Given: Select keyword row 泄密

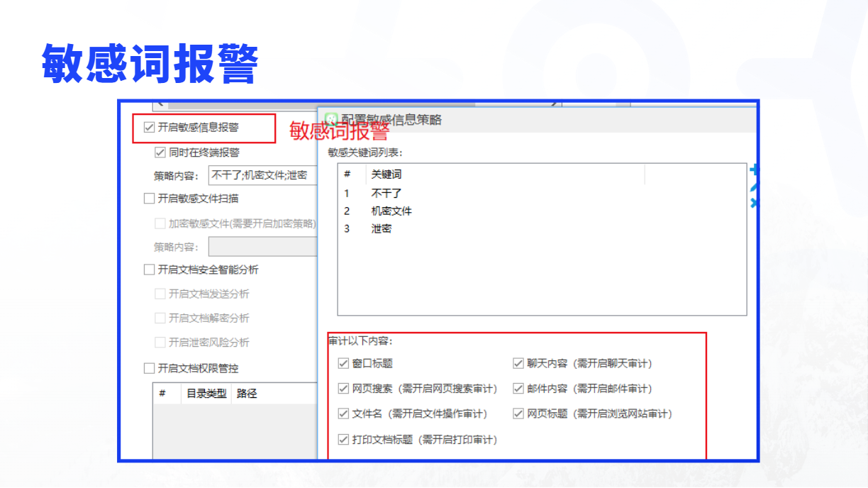Looking at the screenshot, I should pyautogui.click(x=542, y=228).
